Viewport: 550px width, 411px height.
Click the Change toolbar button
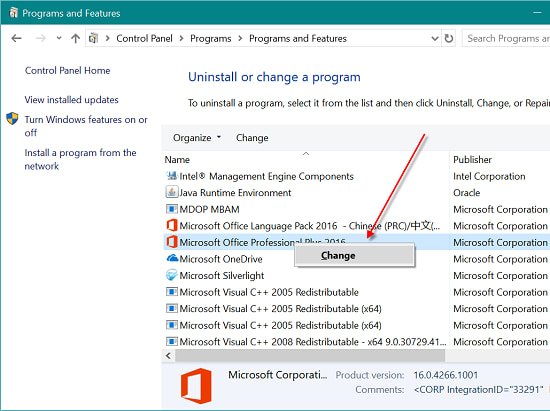click(x=252, y=138)
